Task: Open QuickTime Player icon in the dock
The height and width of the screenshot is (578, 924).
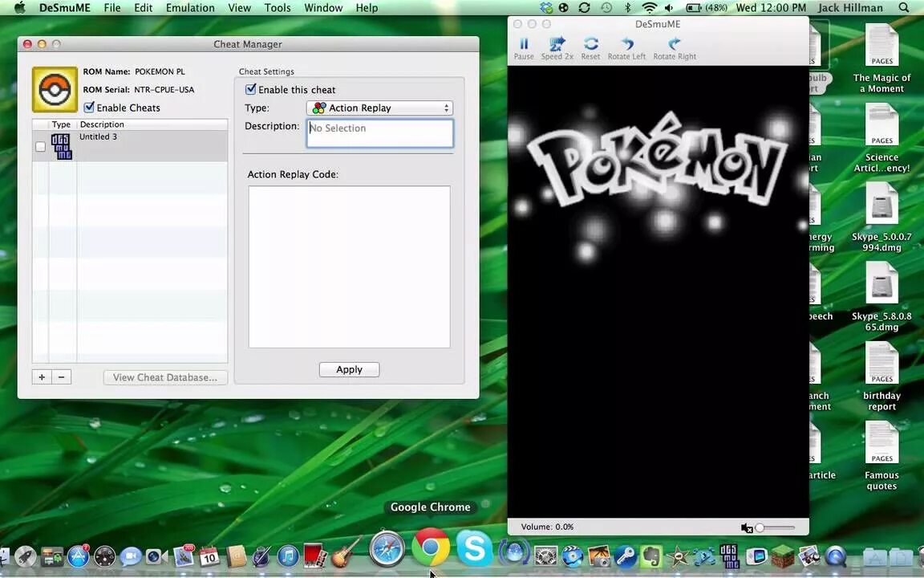Action: tap(835, 556)
